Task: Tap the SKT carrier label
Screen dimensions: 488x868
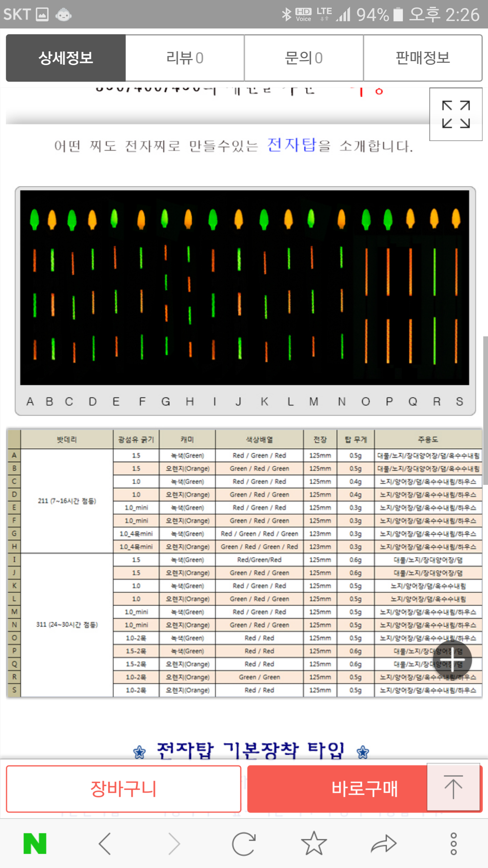Action: tap(17, 15)
